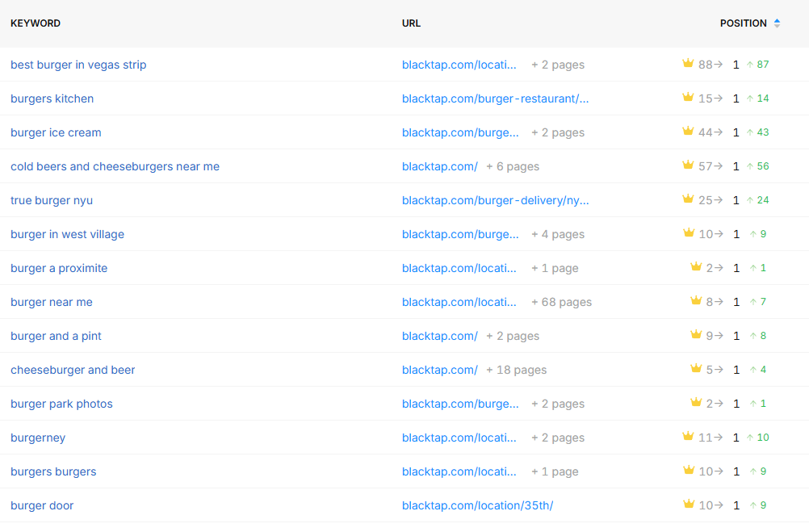Expand '+ 1 page' for 'burger a proximite'
Image resolution: width=809 pixels, height=532 pixels.
(x=555, y=268)
